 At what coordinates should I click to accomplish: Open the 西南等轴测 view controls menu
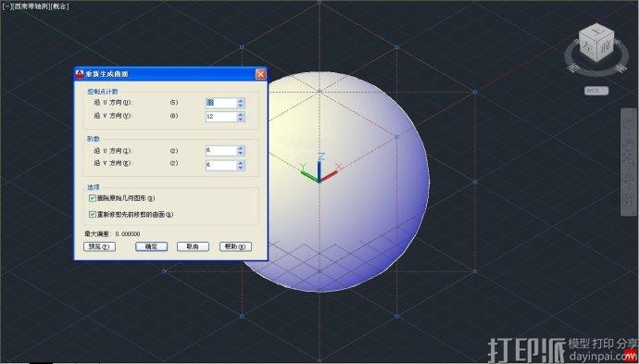pyautogui.click(x=31, y=6)
